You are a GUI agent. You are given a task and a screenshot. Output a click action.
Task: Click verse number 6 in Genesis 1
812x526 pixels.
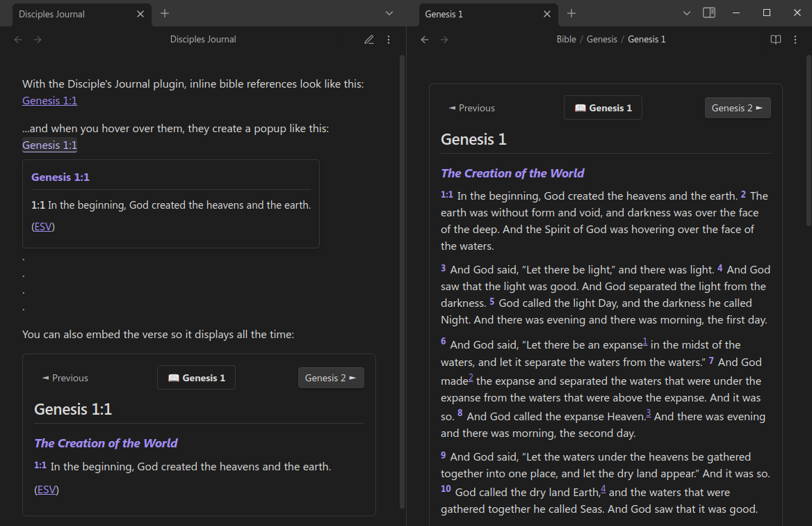[x=444, y=341]
